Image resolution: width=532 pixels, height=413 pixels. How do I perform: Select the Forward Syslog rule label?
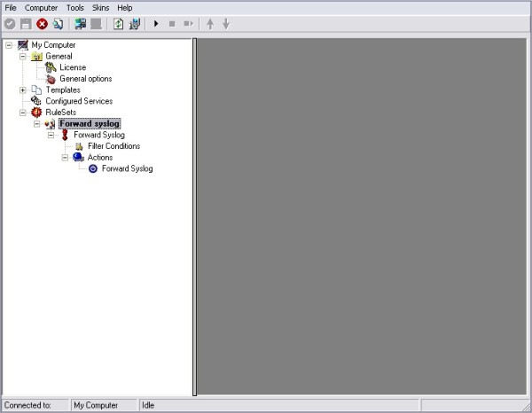click(99, 135)
